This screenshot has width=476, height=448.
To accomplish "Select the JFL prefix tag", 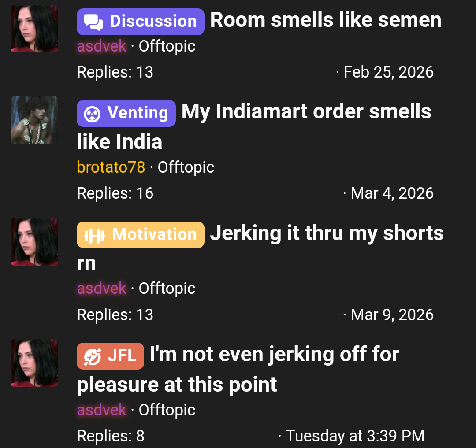I will [111, 356].
